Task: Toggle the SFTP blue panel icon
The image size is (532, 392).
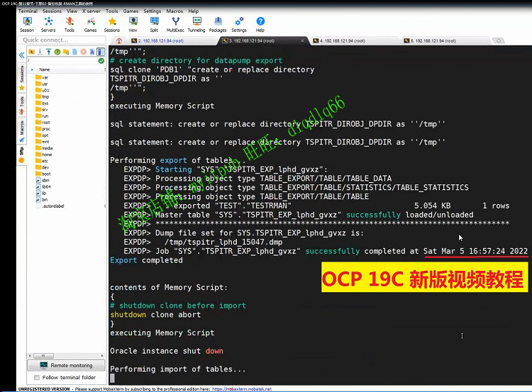Action: [x=101, y=52]
